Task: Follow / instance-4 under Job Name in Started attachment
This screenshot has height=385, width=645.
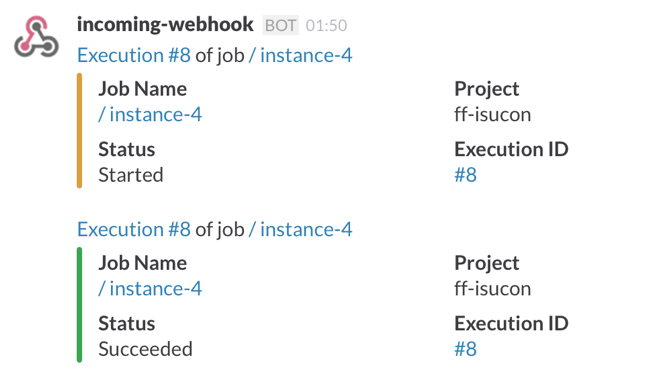Action: point(150,114)
